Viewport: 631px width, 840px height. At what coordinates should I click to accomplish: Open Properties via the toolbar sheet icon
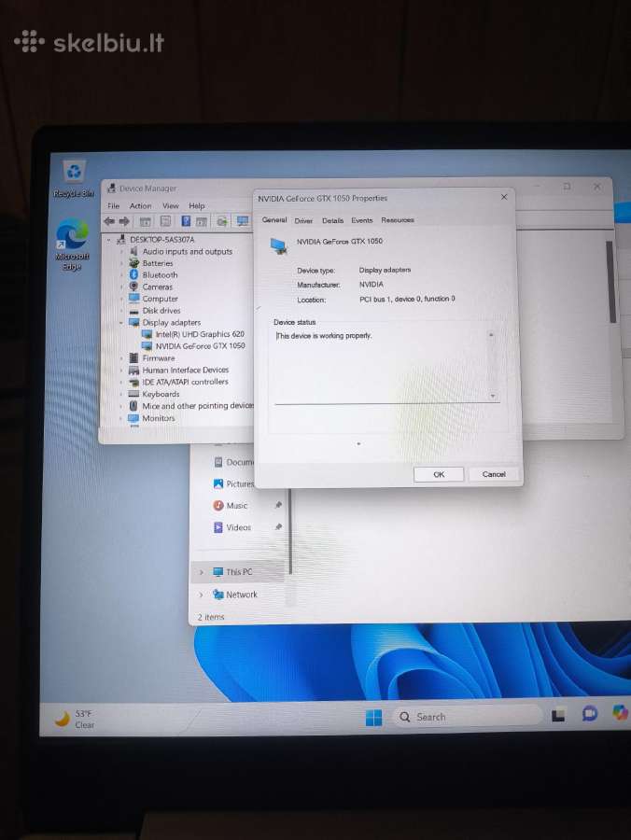(165, 221)
